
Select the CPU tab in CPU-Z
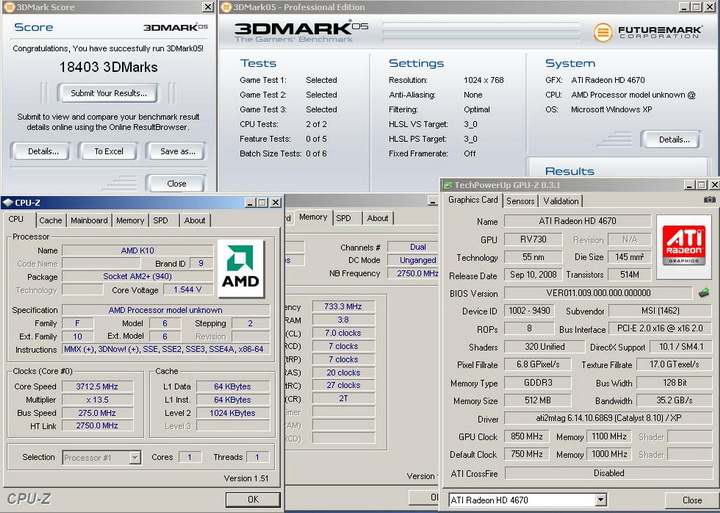16,219
